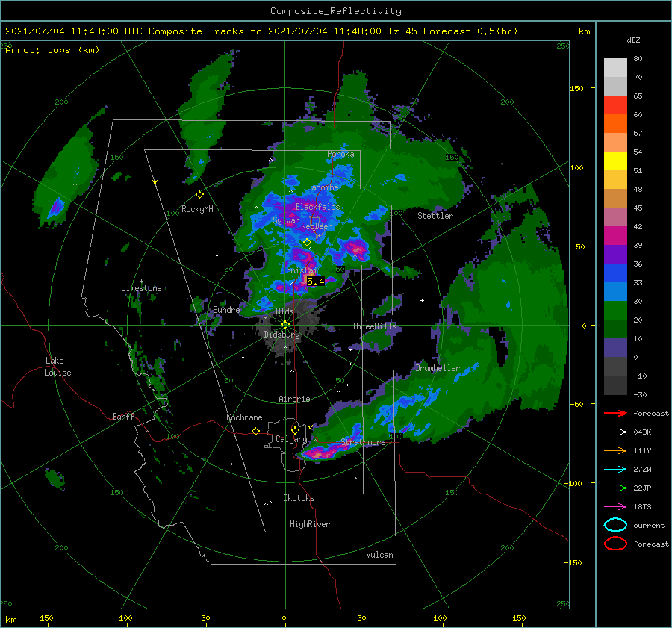Click the -30 dBZ value in legend
This screenshot has height=628, width=672.
640,394
